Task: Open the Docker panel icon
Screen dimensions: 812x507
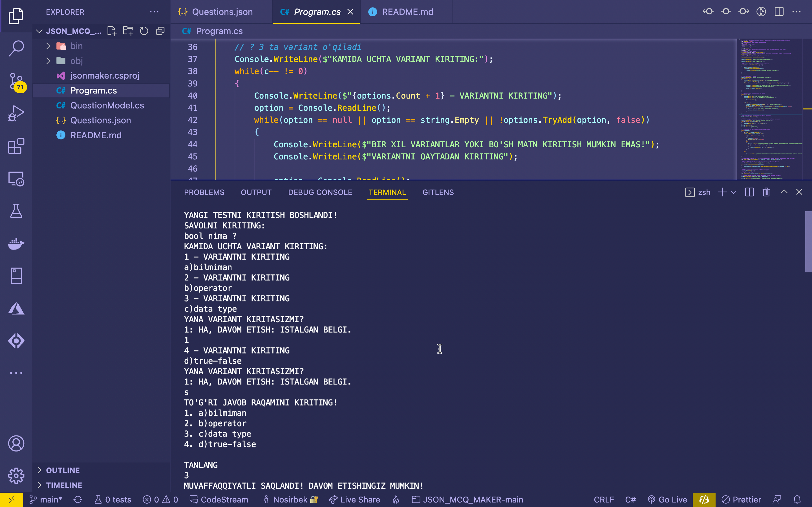Action: click(x=16, y=244)
